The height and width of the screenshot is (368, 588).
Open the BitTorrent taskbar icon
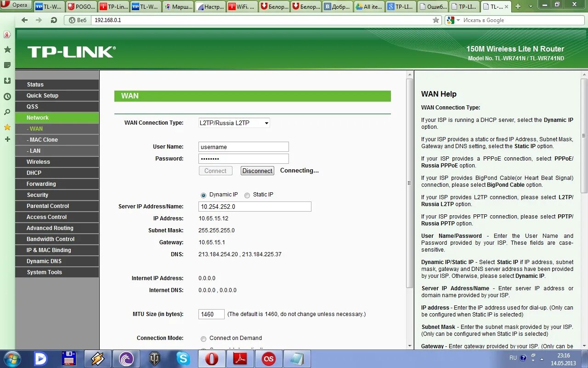click(x=126, y=359)
